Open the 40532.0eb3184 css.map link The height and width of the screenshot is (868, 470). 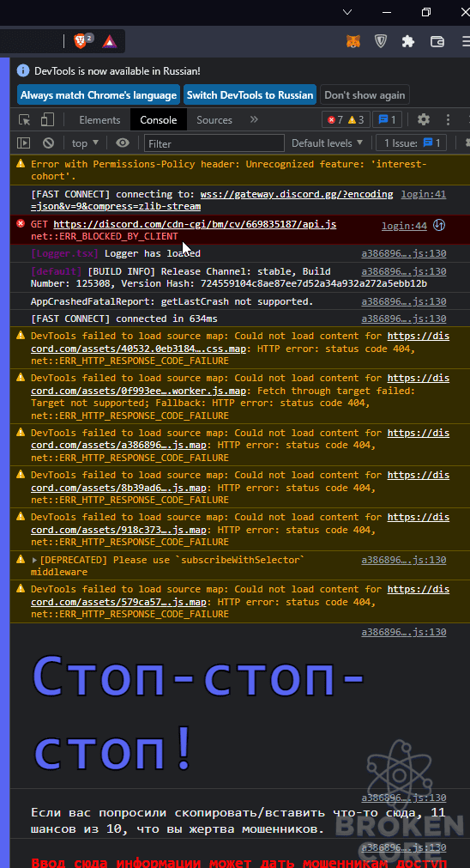[x=240, y=342]
